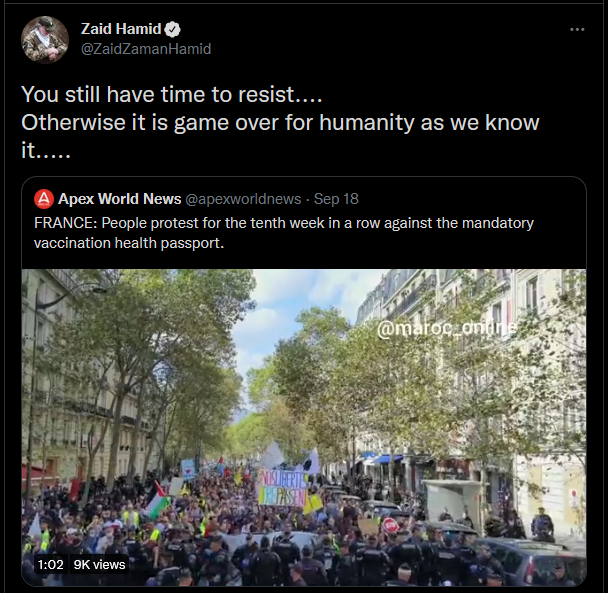The image size is (608, 593).
Task: Open Zaid Hamid's profile picture
Action: 45,40
